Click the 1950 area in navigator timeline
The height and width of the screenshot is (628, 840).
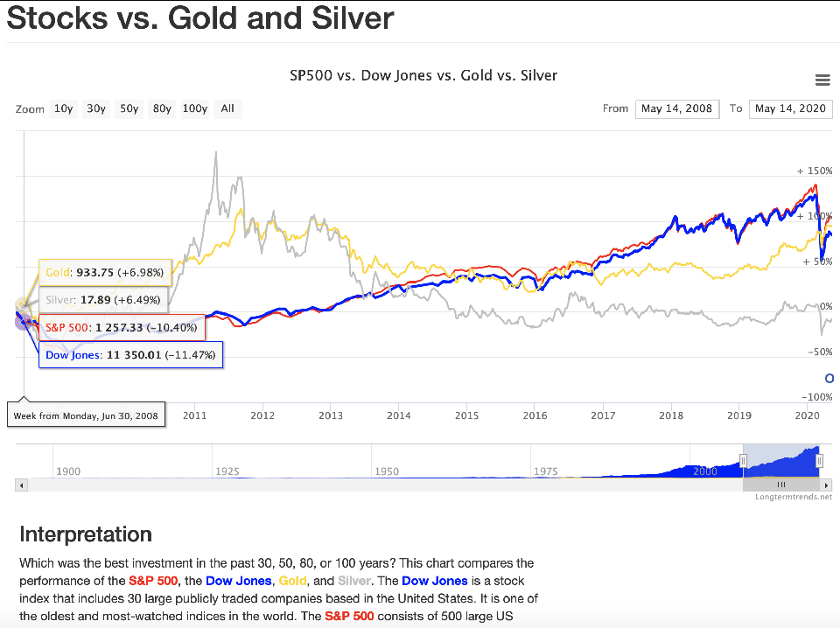pyautogui.click(x=386, y=471)
